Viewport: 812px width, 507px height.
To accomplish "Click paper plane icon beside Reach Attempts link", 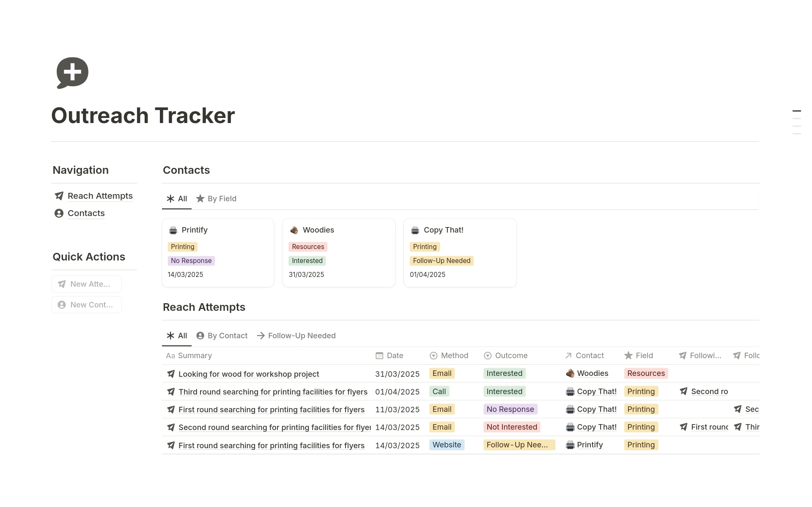I will (x=59, y=196).
